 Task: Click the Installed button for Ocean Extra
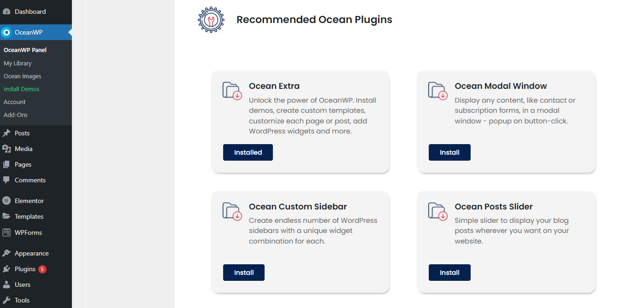point(248,152)
